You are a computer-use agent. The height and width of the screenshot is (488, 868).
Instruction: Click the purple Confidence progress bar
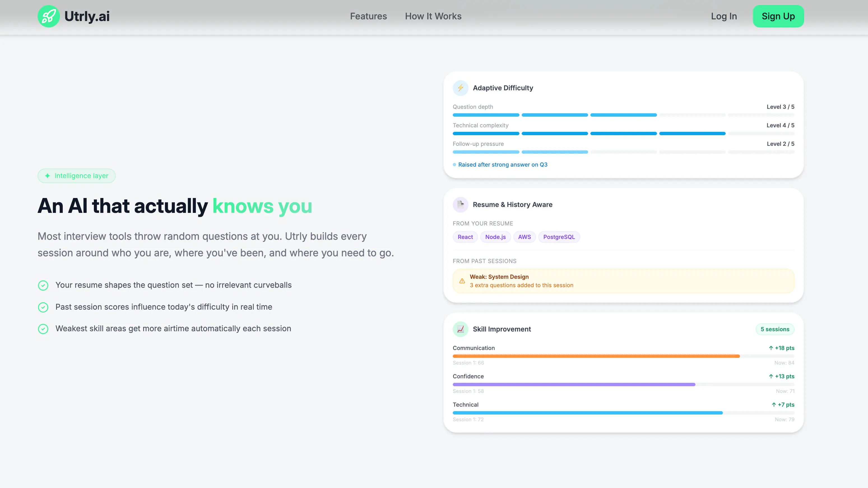tap(574, 385)
